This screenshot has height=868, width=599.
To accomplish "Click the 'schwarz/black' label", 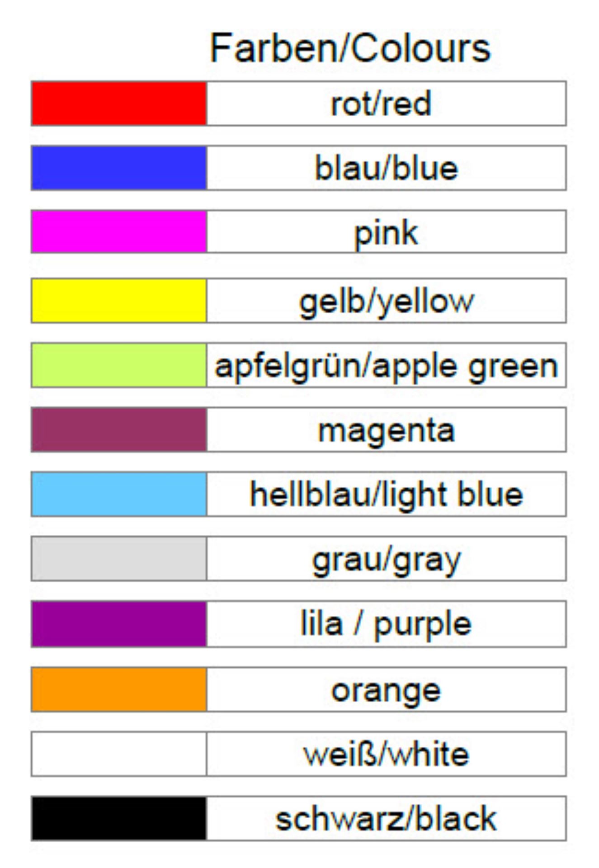I will click(387, 819).
